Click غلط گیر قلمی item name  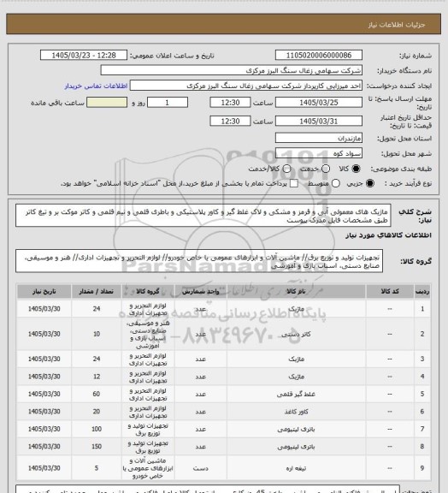[x=296, y=394]
